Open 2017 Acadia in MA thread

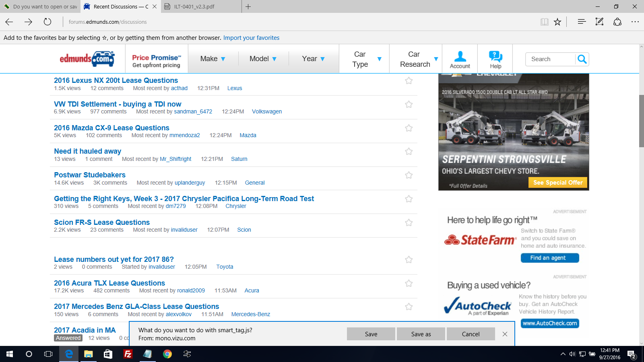85,330
